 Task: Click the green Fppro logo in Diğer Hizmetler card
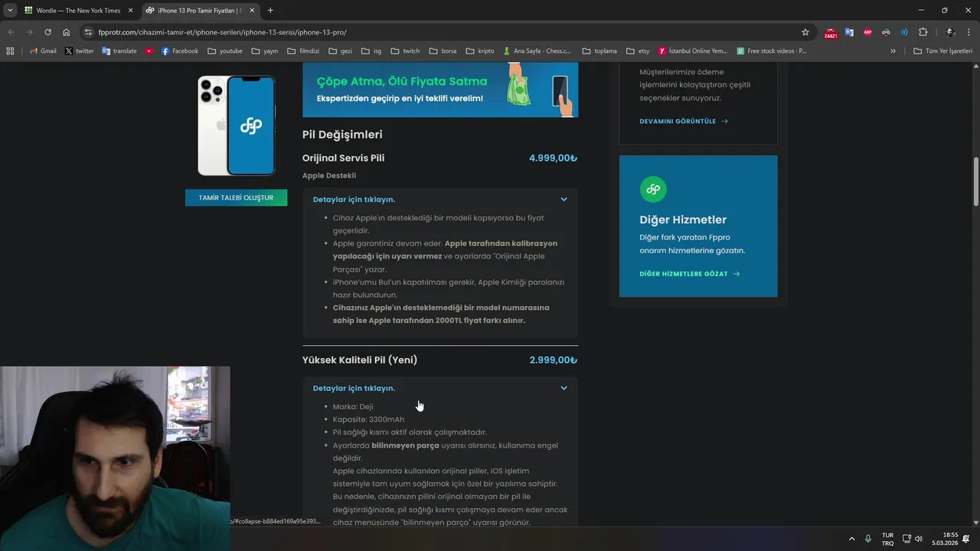pyautogui.click(x=653, y=189)
